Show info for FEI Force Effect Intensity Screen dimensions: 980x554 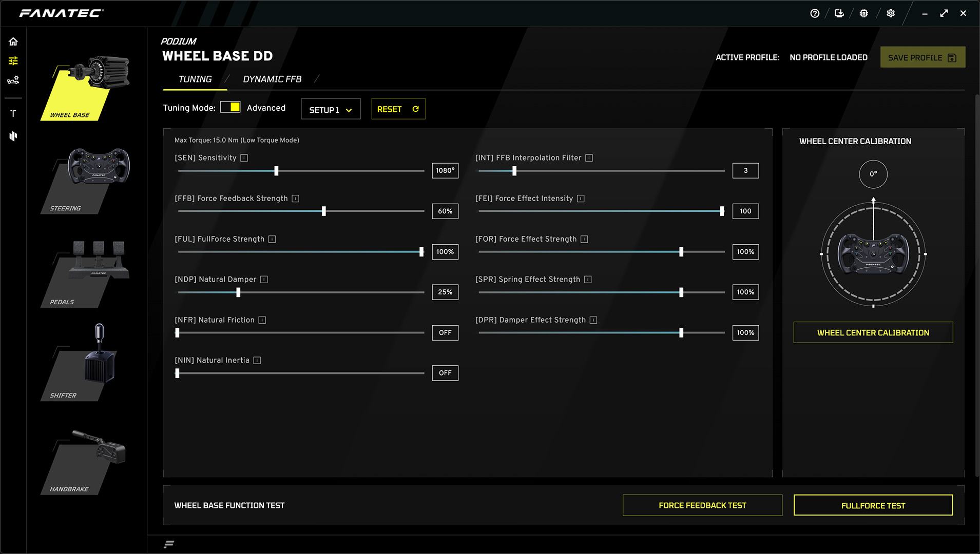581,199
